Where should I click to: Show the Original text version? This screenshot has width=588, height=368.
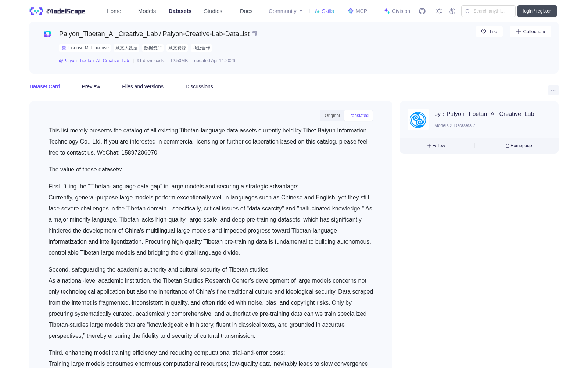[332, 116]
